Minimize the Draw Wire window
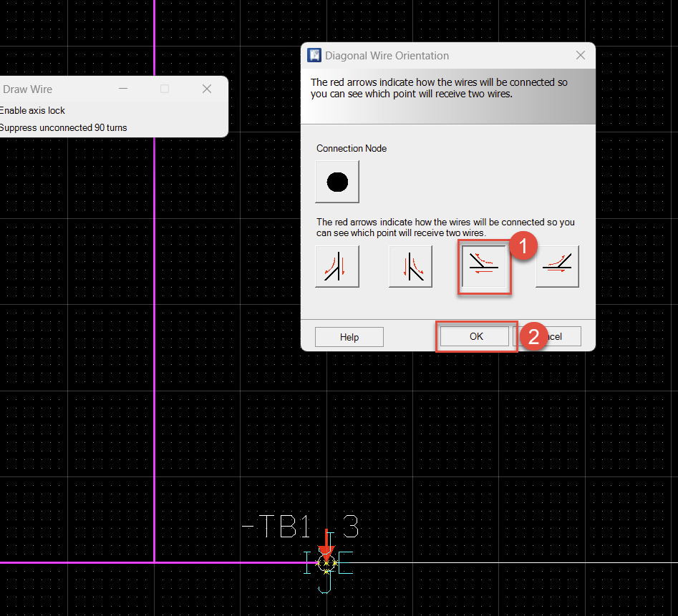 123,89
